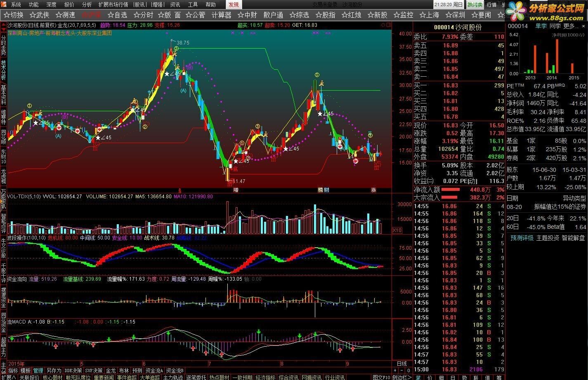The height and width of the screenshot is (380, 588).
Task: Click the ☆上海 toolbar shortcut
Action: [429, 15]
